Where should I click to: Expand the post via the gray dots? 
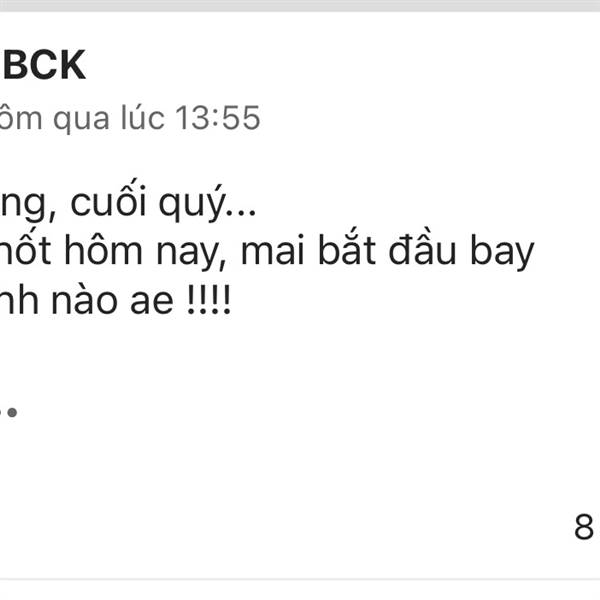pos(8,412)
